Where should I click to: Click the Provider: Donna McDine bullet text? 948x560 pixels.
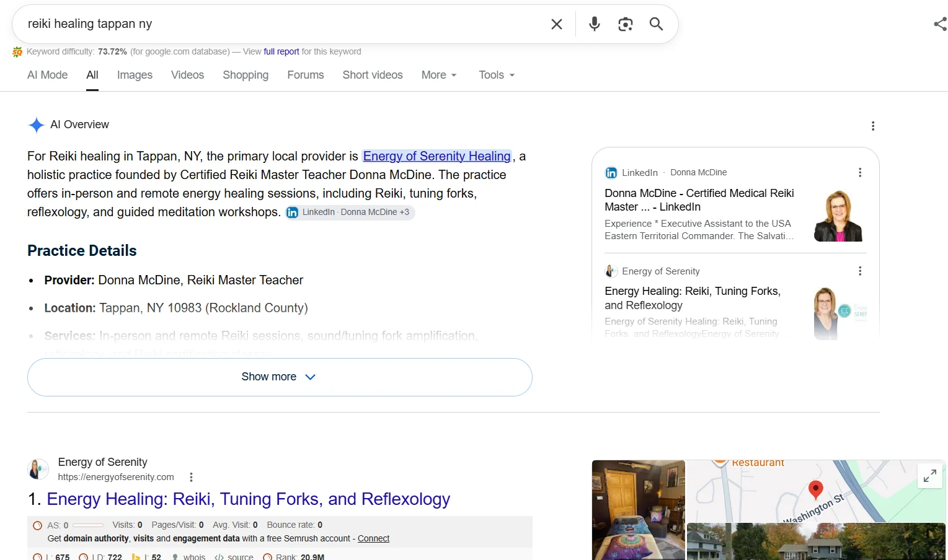pyautogui.click(x=174, y=280)
